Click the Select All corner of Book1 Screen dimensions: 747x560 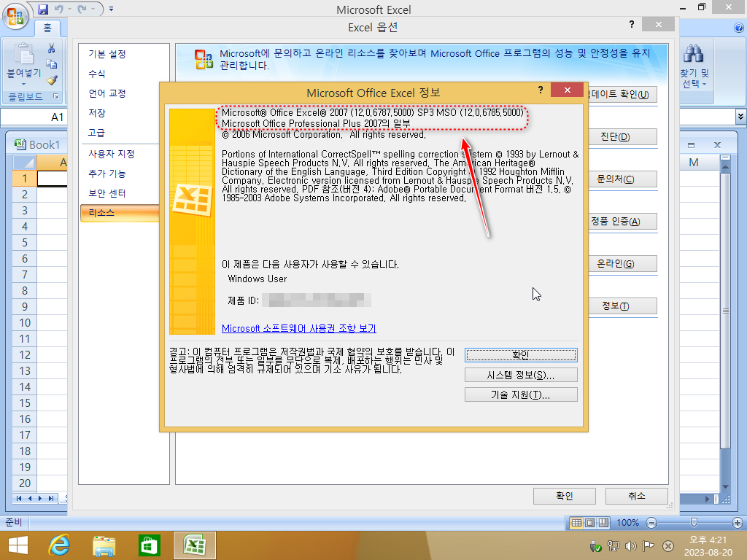pos(25,163)
